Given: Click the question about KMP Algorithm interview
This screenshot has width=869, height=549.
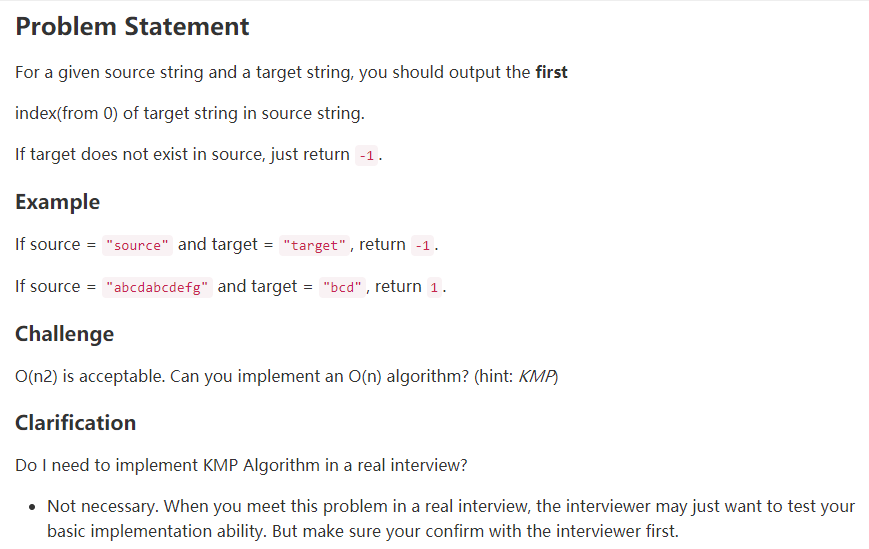Looking at the screenshot, I should point(241,465).
